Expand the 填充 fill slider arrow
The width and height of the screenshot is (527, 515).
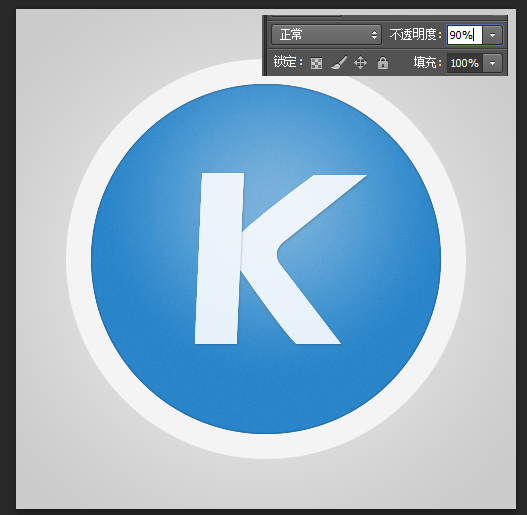pos(492,63)
